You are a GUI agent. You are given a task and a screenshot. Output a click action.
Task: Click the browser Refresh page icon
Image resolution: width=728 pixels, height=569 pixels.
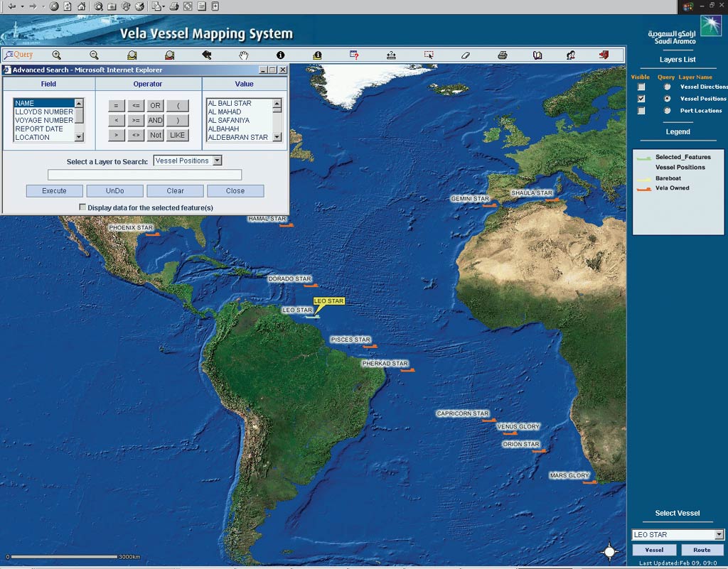click(68, 6)
